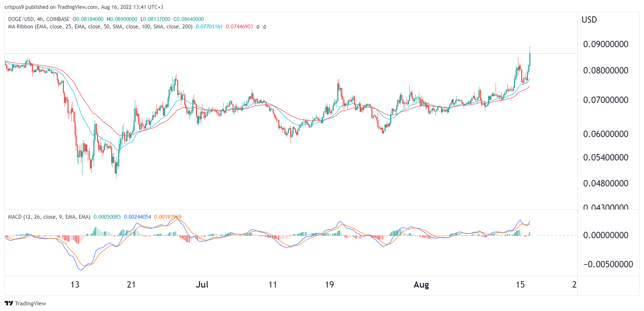Click the low value L0.08137000
Screen dimensions: 644x311
pos(155,19)
